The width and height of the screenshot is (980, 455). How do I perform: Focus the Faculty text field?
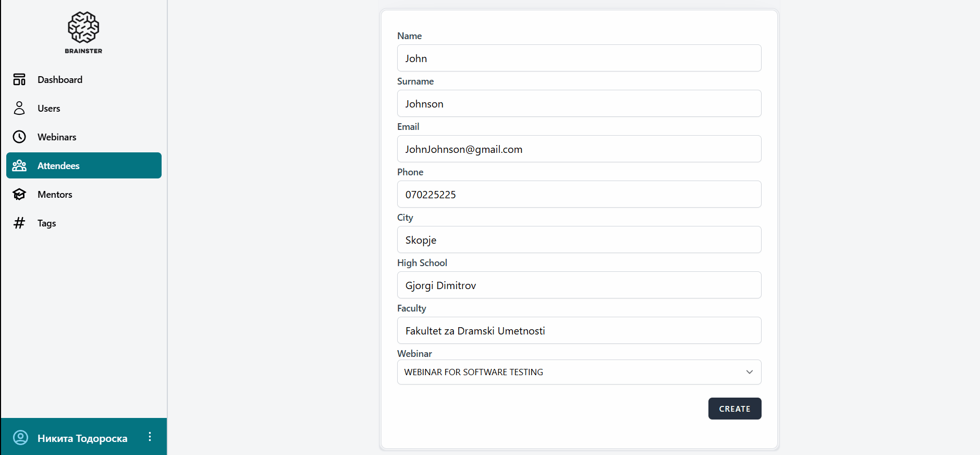(x=579, y=330)
